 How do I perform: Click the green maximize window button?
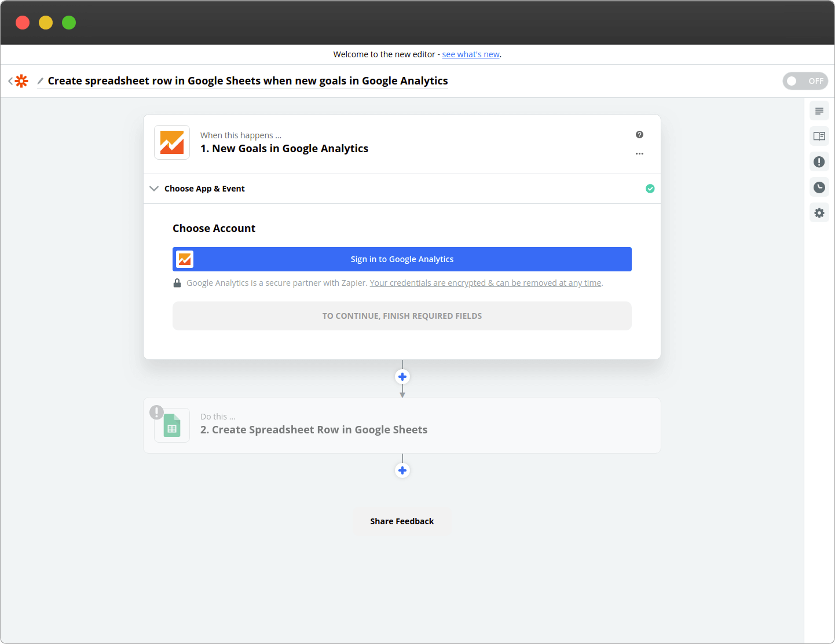[x=69, y=23]
